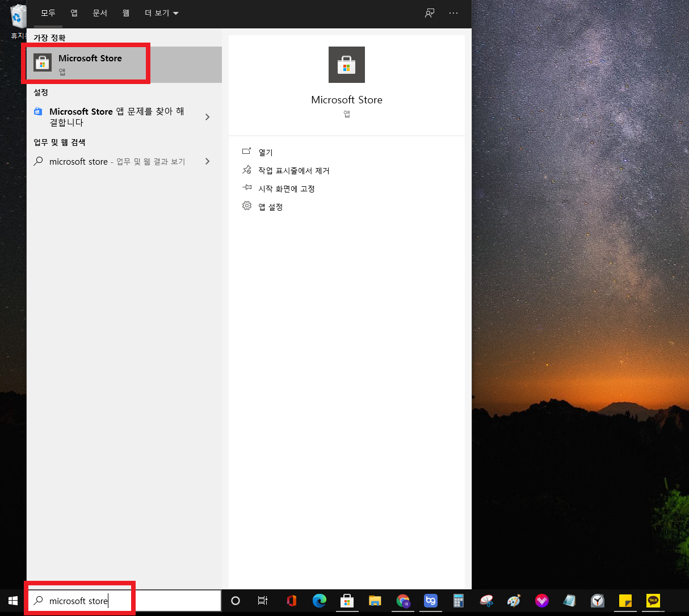The image size is (689, 616).
Task: Open Paint palette app from the taskbar
Action: 514,601
